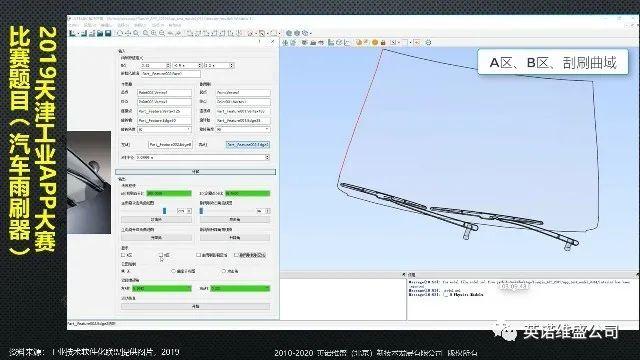This screenshot has height=360, width=640.
Task: Expand the left-column combo box in input section
Action: (164, 129)
